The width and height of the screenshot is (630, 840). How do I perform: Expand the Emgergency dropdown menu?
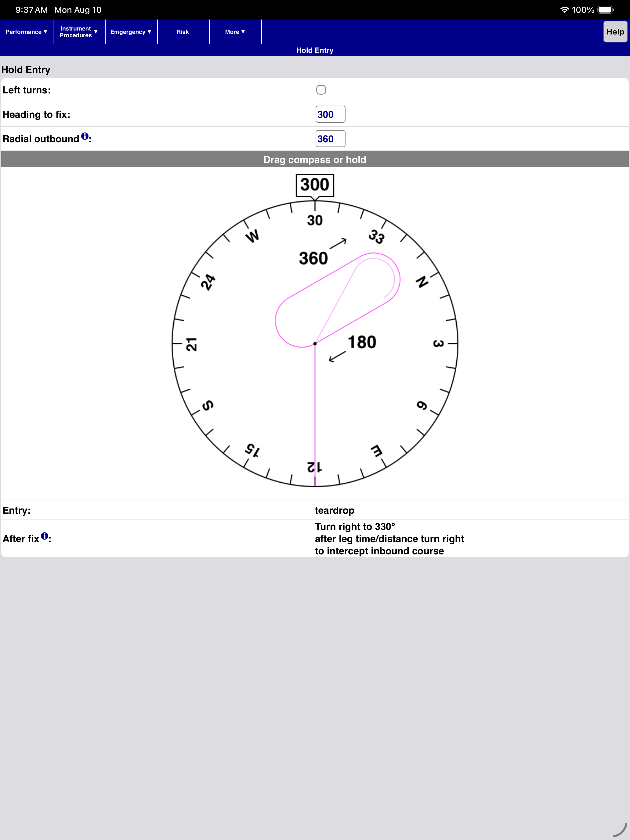(x=131, y=32)
